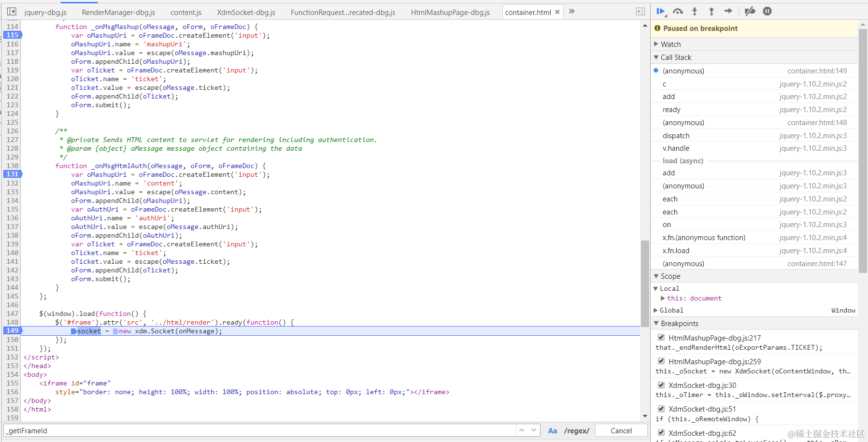The width and height of the screenshot is (868, 442).
Task: Click the code editor vertical scrollbar thumb
Action: pyautogui.click(x=645, y=284)
